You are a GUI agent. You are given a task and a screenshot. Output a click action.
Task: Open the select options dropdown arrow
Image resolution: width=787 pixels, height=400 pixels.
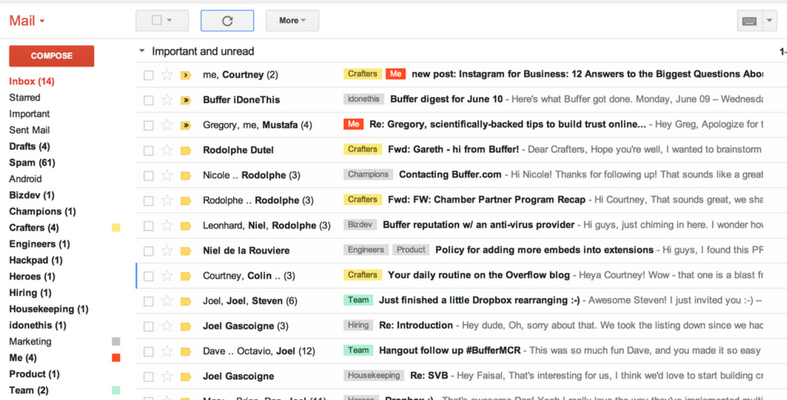pos(170,21)
